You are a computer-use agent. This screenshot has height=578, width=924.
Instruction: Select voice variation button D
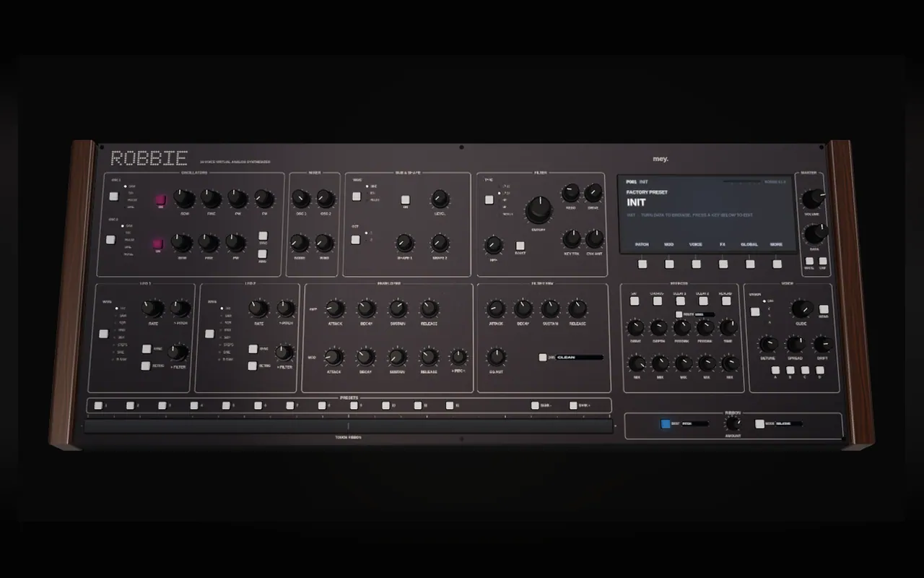tap(819, 371)
